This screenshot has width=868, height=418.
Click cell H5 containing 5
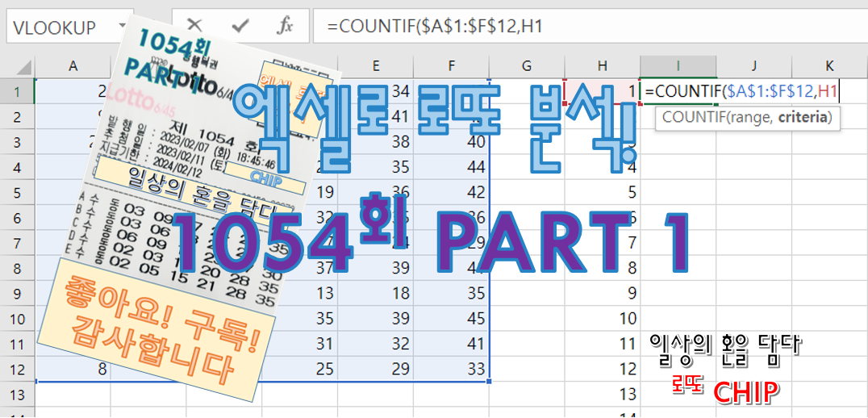click(x=603, y=193)
